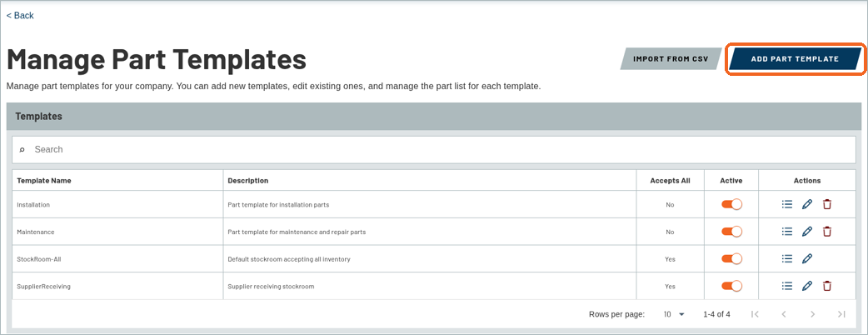Focus the Search templates input field
The height and width of the screenshot is (335, 868).
pos(433,149)
